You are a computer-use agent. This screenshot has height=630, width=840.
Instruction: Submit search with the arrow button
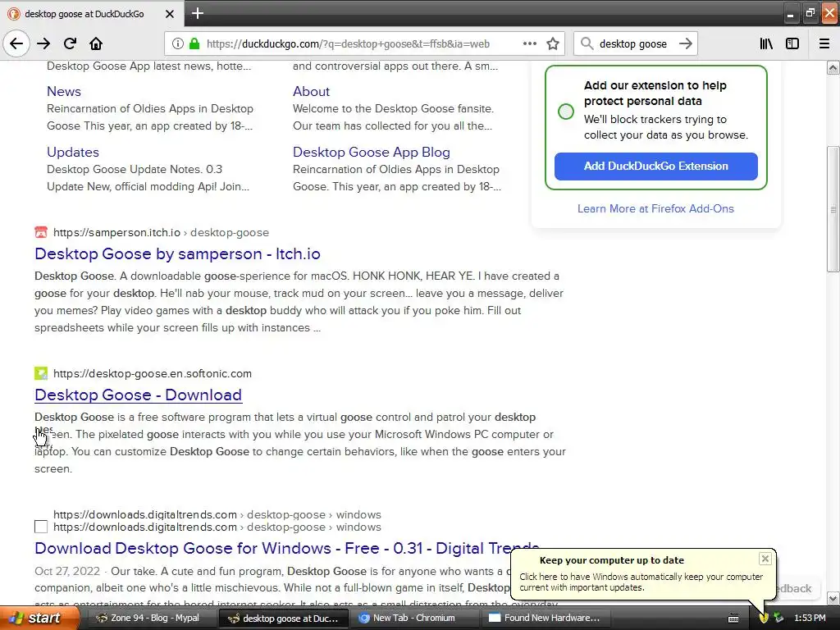[x=686, y=43]
